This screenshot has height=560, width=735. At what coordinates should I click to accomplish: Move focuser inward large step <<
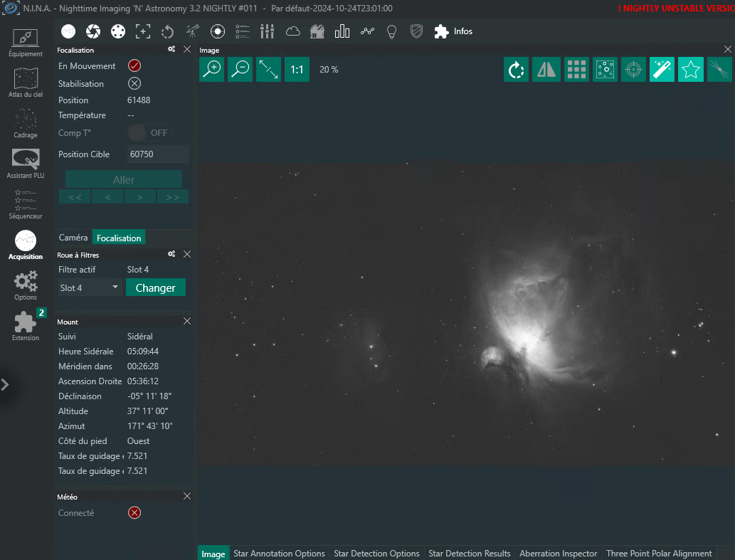tap(75, 197)
